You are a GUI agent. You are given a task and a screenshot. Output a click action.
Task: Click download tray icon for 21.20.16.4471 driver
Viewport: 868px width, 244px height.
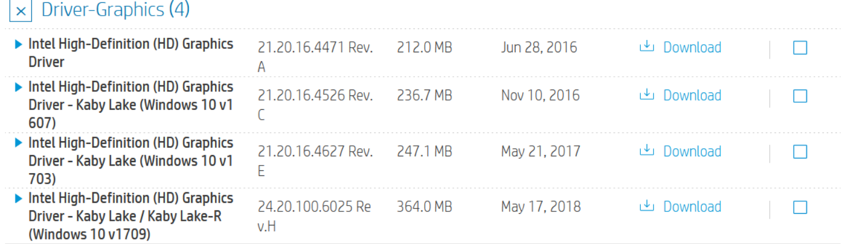pyautogui.click(x=647, y=47)
